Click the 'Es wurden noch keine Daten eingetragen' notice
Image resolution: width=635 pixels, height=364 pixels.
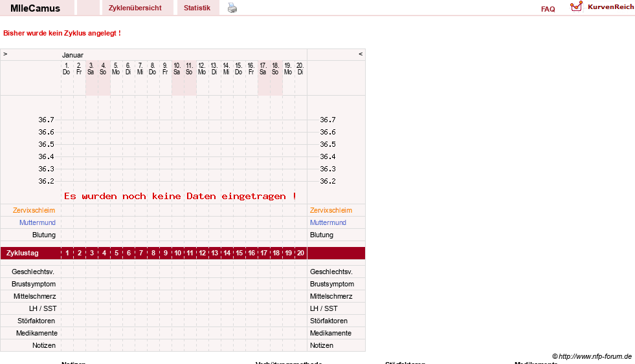180,196
